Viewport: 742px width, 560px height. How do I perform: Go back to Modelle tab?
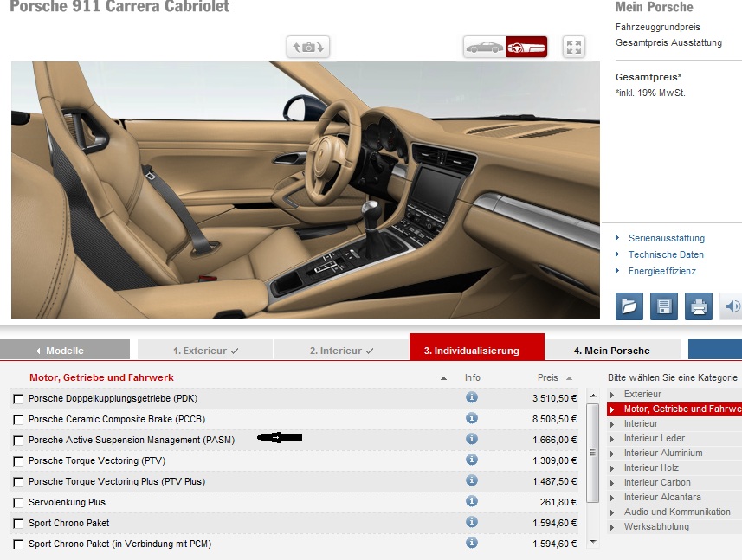[65, 351]
